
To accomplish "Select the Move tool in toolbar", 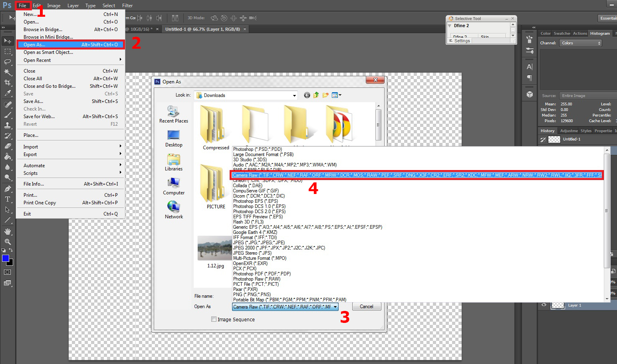I will (x=8, y=41).
